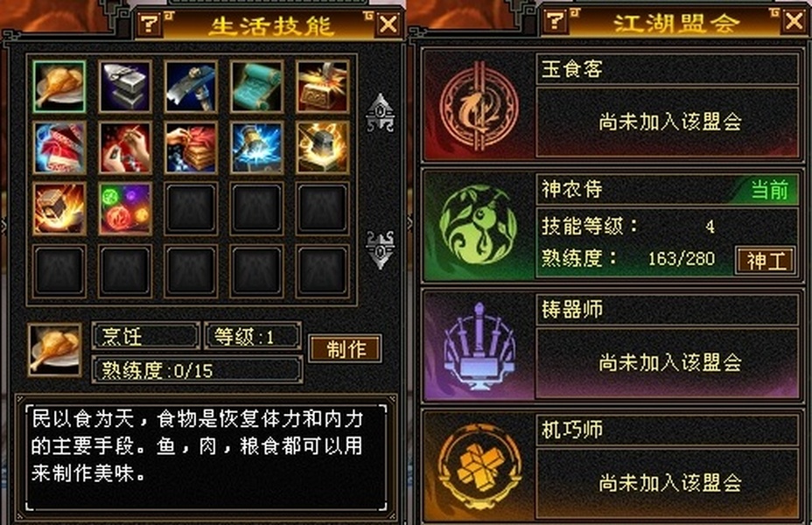Click the skill list scroll down arrow
Viewport: 812px width, 525px height.
(380, 250)
